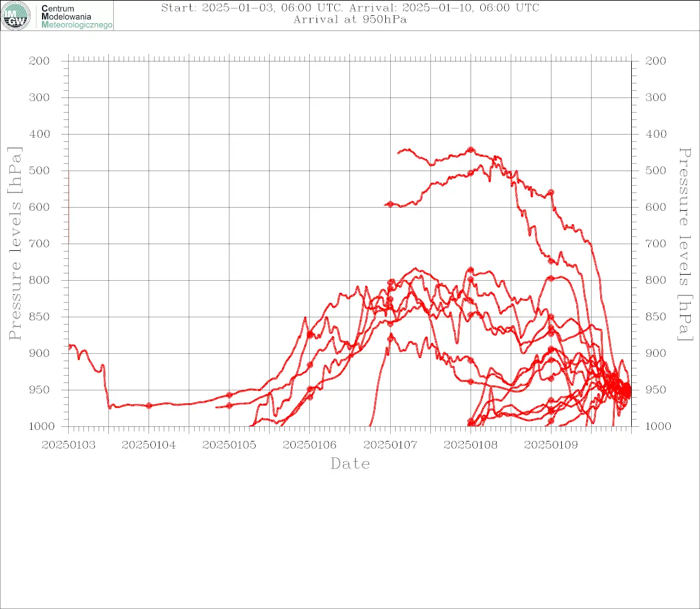The image size is (700, 609).
Task: Click the left axis value 700
Action: coord(40,244)
